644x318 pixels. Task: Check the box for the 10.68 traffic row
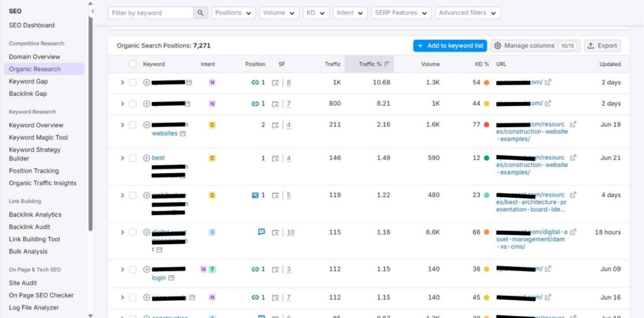click(x=133, y=82)
